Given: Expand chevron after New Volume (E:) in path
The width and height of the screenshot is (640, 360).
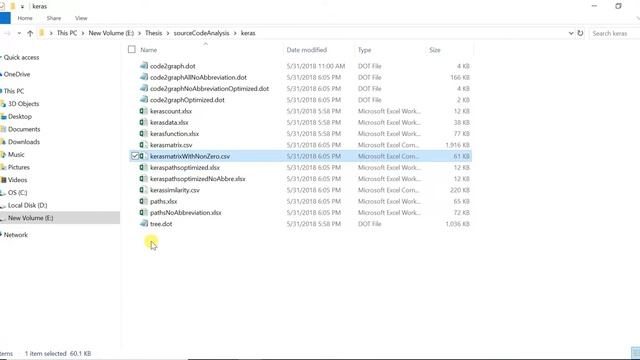Looking at the screenshot, I should click(140, 33).
